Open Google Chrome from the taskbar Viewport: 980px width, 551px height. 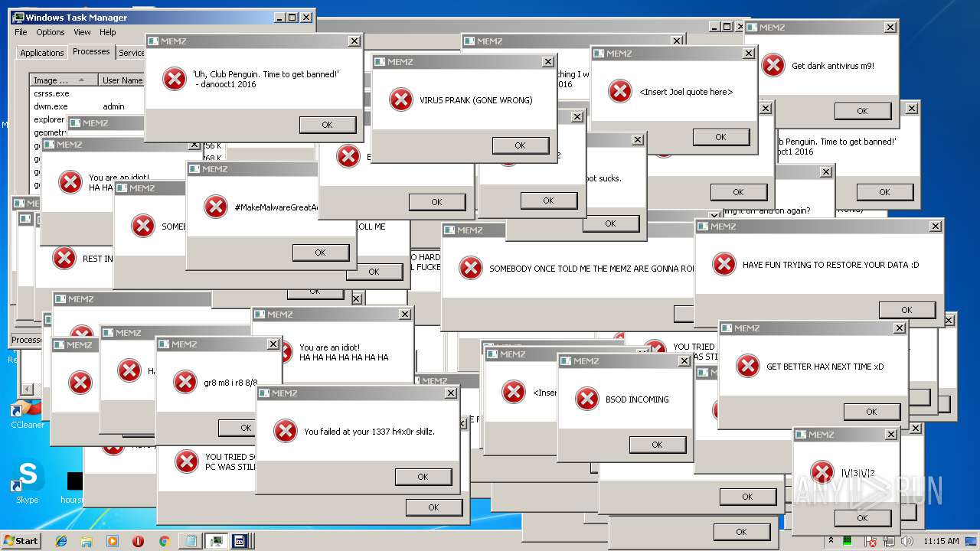pos(164,541)
